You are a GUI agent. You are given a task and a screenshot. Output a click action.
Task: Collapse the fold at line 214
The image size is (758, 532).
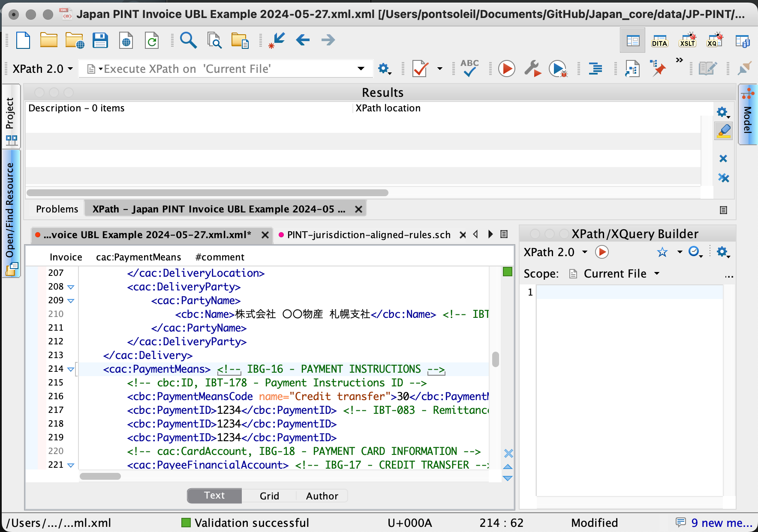coord(71,369)
